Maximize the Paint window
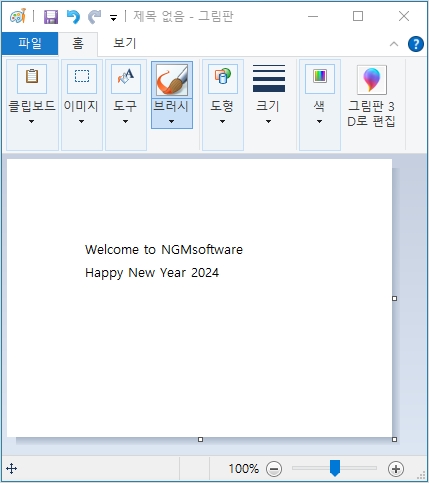The width and height of the screenshot is (429, 483). (x=358, y=16)
